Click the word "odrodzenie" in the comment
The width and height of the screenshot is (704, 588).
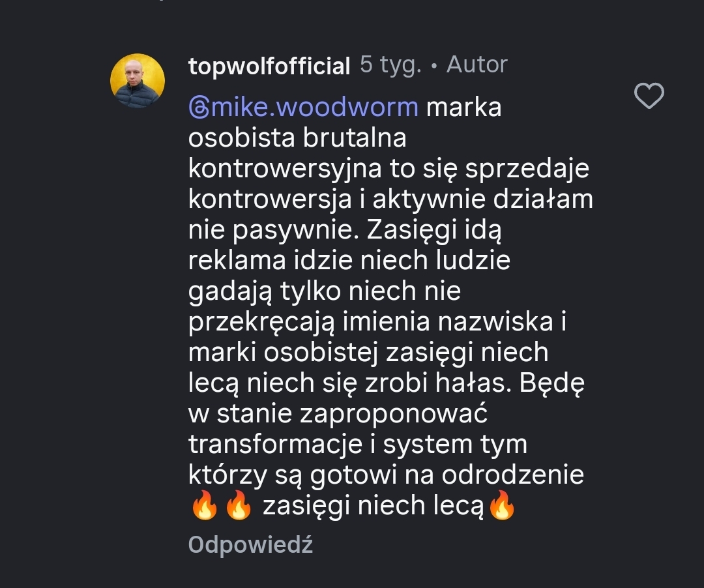tap(512, 475)
